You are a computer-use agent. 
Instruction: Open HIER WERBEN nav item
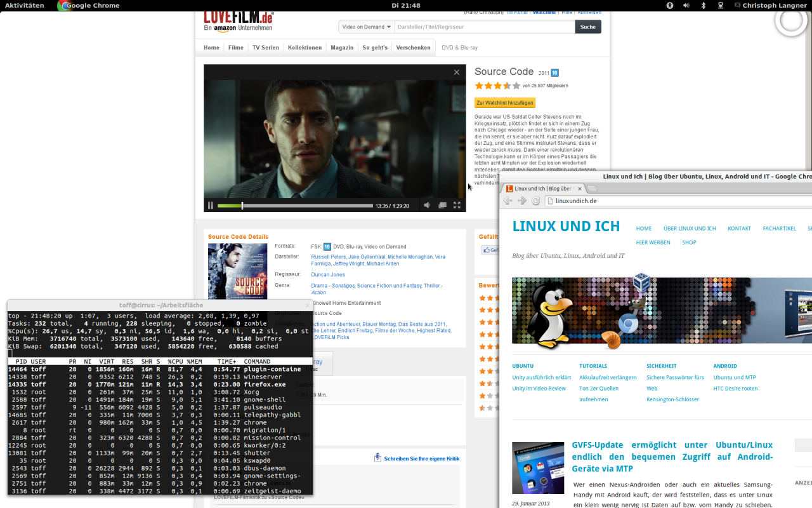point(653,243)
